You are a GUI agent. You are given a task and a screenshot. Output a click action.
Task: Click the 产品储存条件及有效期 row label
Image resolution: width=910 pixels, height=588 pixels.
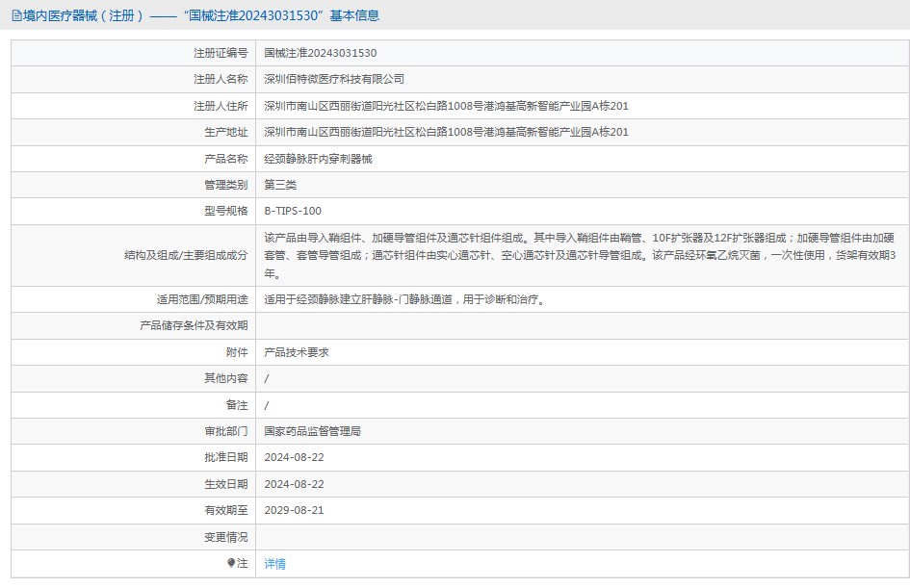(194, 326)
